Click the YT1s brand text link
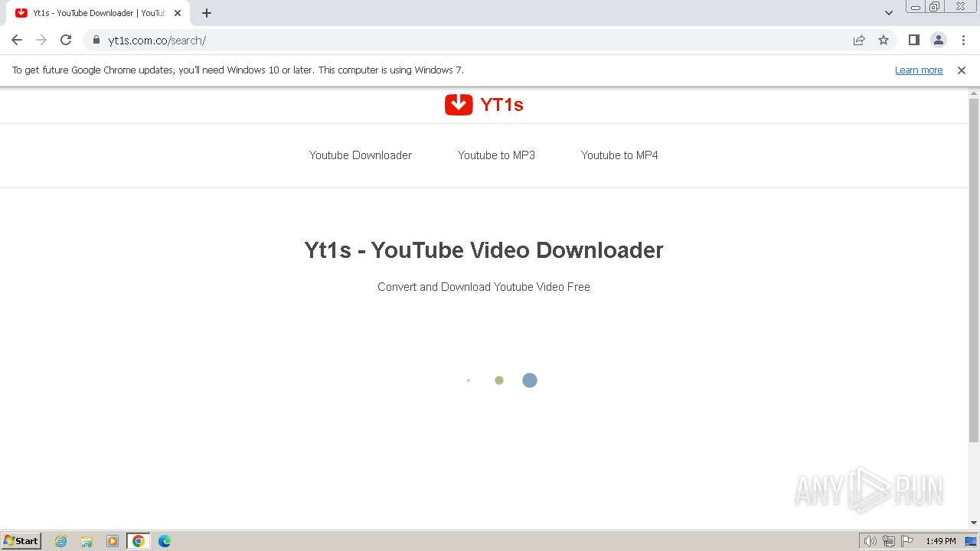This screenshot has width=980, height=551. tap(501, 105)
